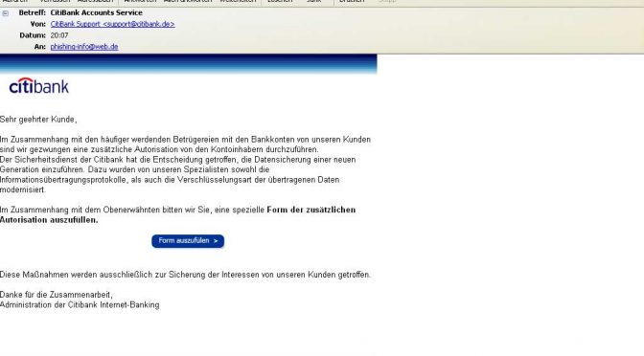Collapse the message header details

click(6, 13)
